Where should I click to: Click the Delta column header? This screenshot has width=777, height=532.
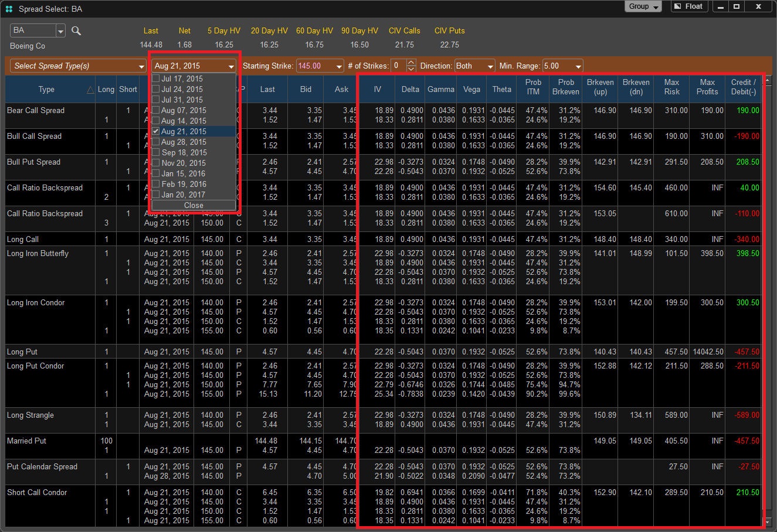410,90
